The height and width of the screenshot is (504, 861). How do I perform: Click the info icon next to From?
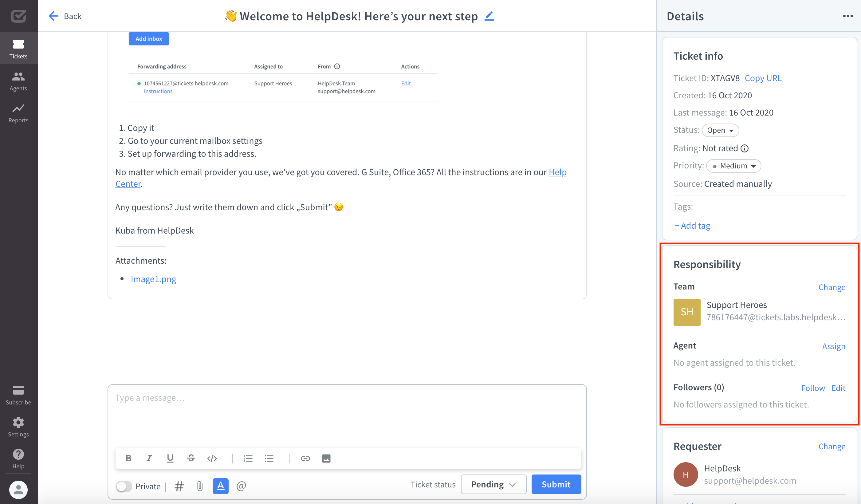coord(337,66)
